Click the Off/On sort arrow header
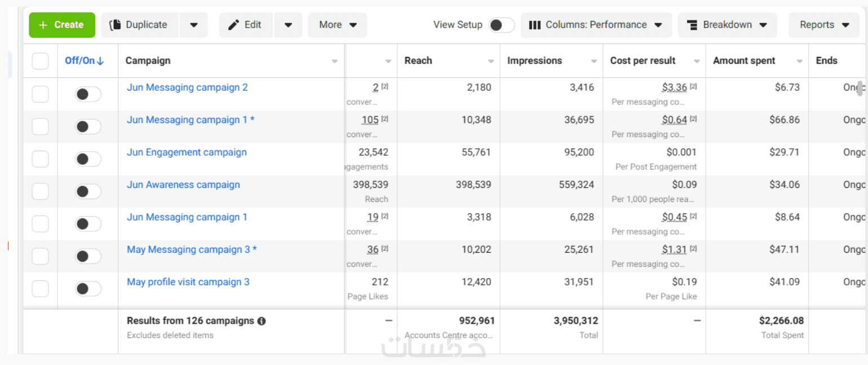The width and height of the screenshot is (868, 365). coord(85,61)
